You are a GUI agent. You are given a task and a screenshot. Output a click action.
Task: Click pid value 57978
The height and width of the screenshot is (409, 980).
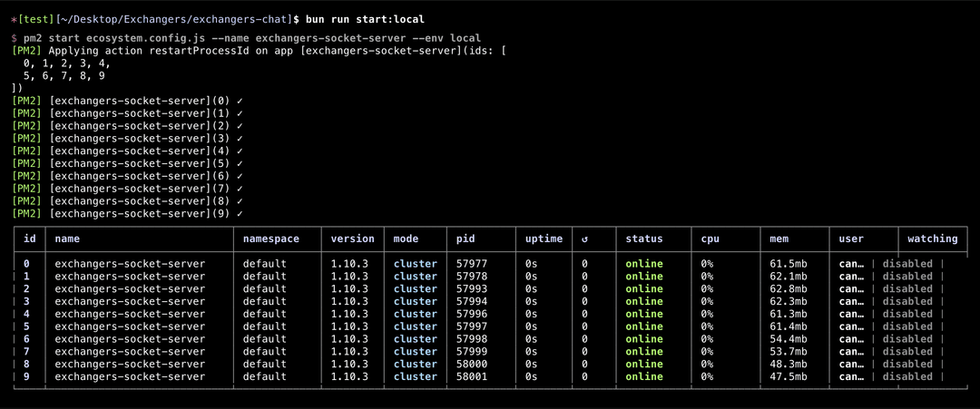point(472,276)
